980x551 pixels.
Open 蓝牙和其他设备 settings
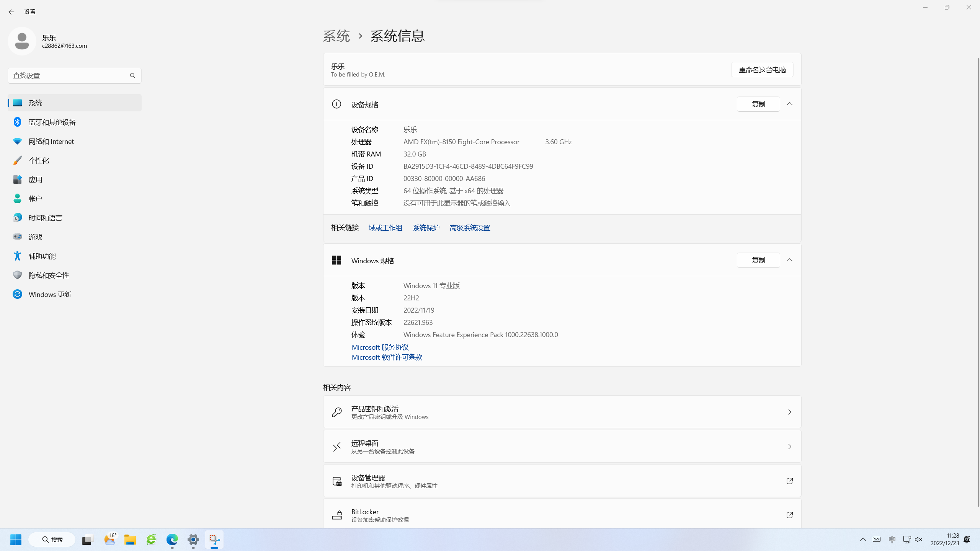(x=75, y=122)
